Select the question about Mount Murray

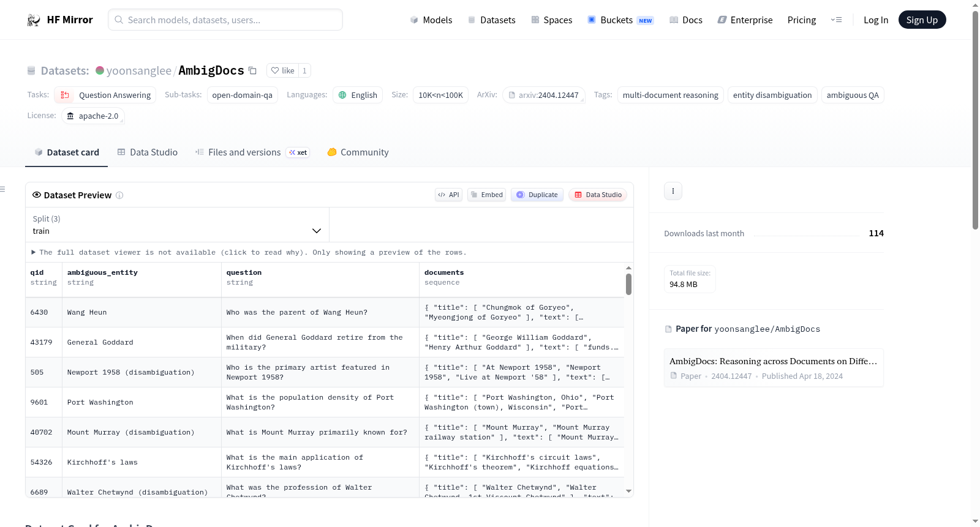pos(320,432)
